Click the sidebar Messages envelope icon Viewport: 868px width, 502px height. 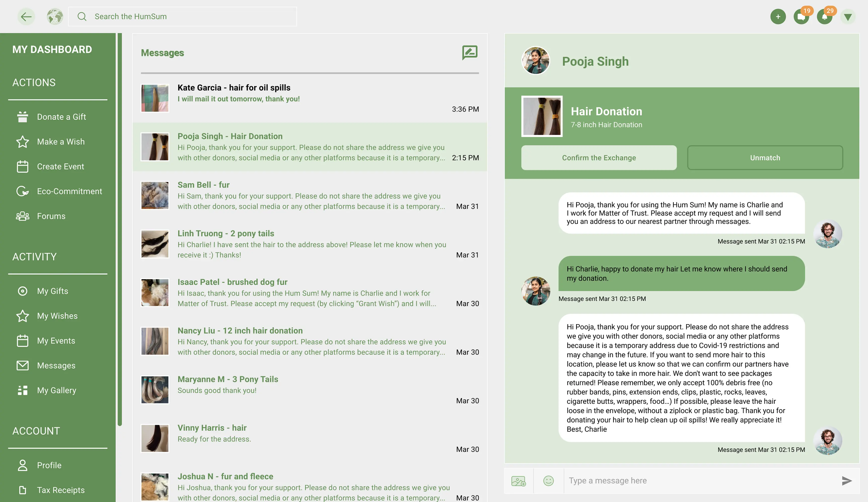click(23, 366)
